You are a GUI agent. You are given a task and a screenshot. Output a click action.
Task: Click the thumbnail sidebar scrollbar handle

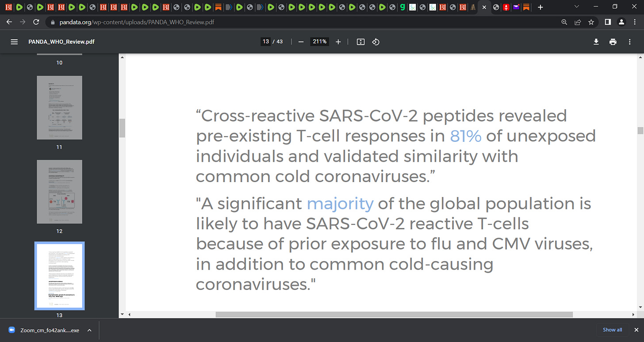(122, 128)
